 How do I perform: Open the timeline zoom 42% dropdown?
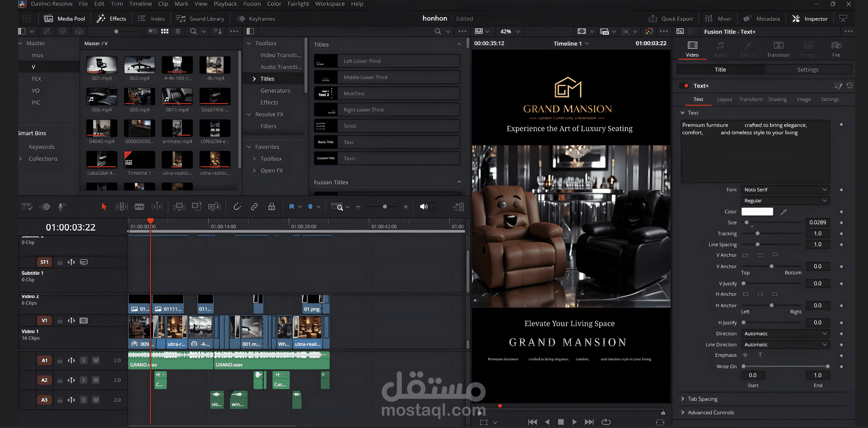pyautogui.click(x=509, y=31)
